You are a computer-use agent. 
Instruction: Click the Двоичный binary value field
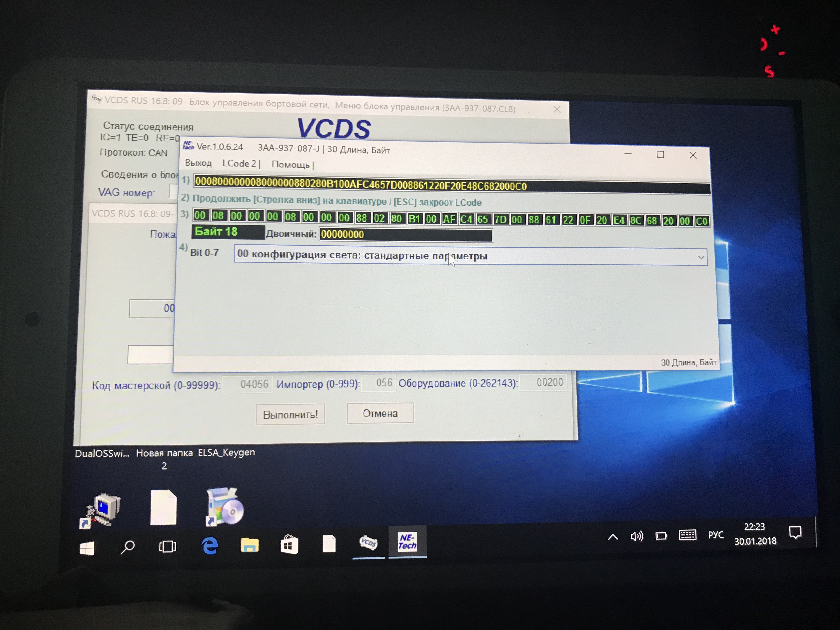(x=405, y=235)
